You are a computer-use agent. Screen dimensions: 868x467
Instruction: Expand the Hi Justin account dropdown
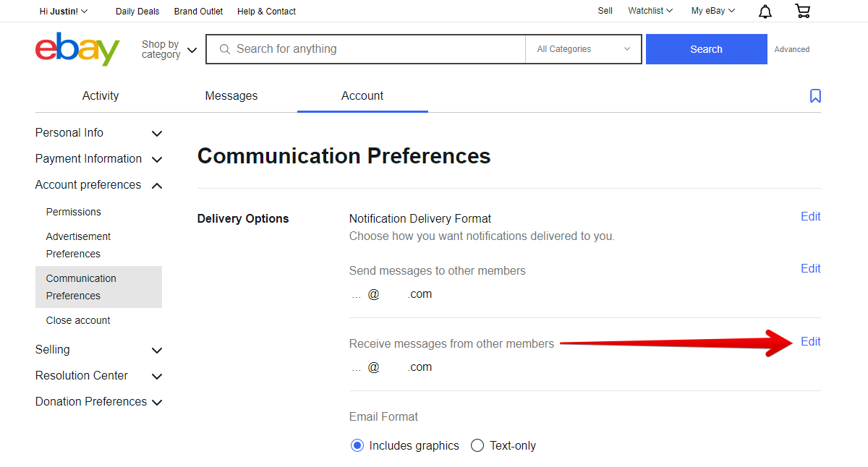click(x=64, y=11)
